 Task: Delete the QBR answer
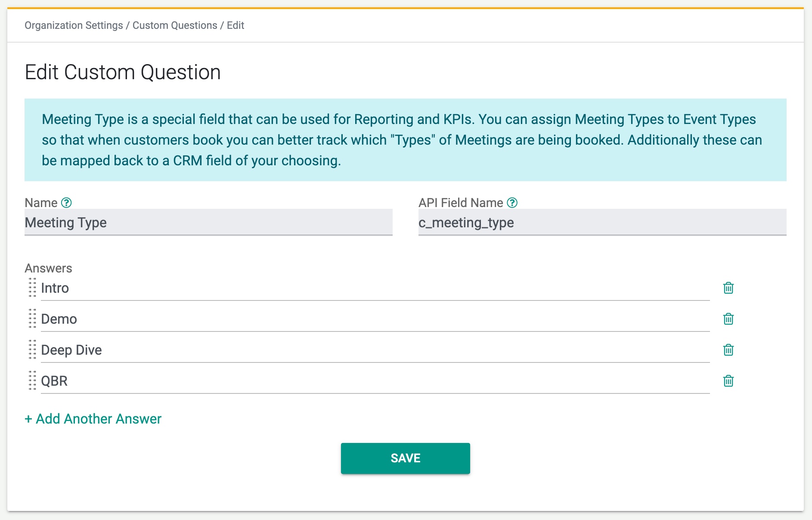click(728, 381)
